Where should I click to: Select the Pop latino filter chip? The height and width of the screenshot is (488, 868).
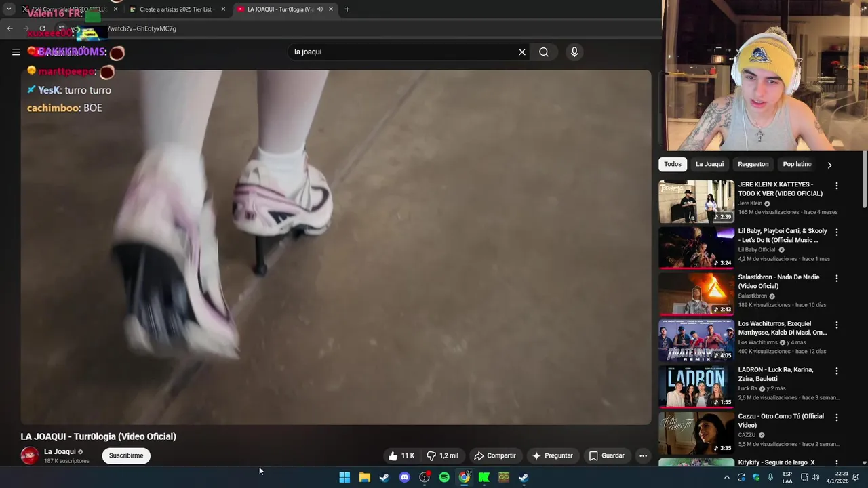(x=797, y=164)
